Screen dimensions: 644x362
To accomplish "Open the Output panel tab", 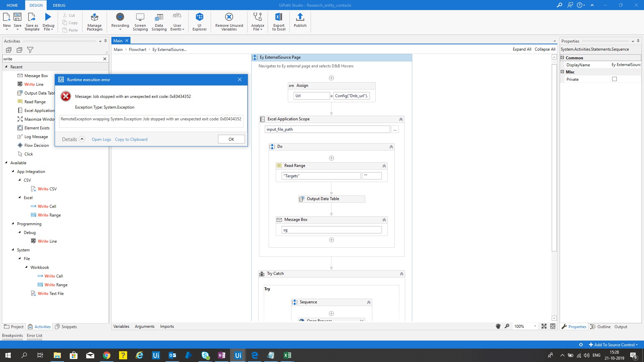I will point(621,326).
